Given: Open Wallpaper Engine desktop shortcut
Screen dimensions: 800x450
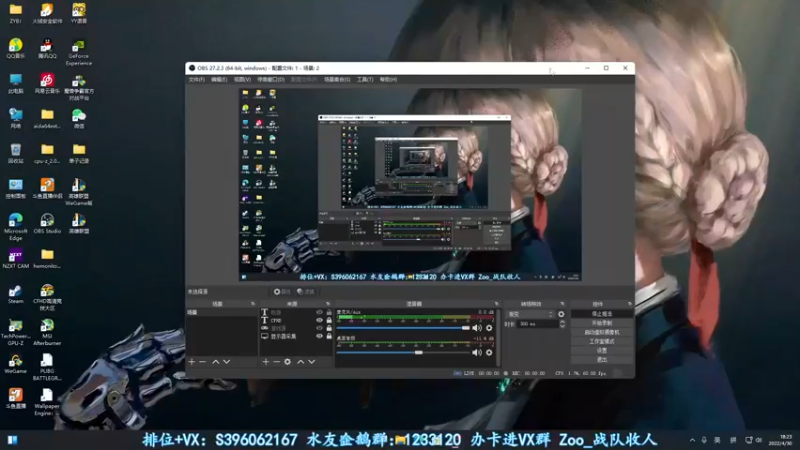Looking at the screenshot, I should (47, 403).
